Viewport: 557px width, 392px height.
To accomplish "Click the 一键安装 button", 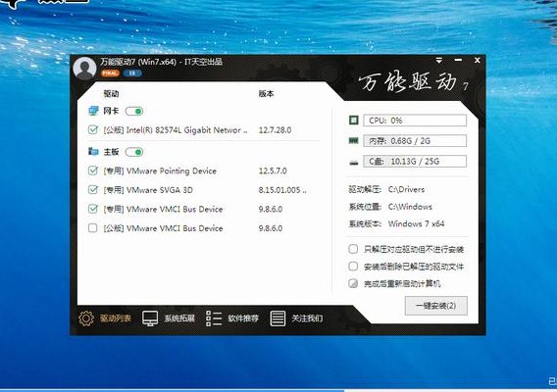I will pyautogui.click(x=435, y=306).
